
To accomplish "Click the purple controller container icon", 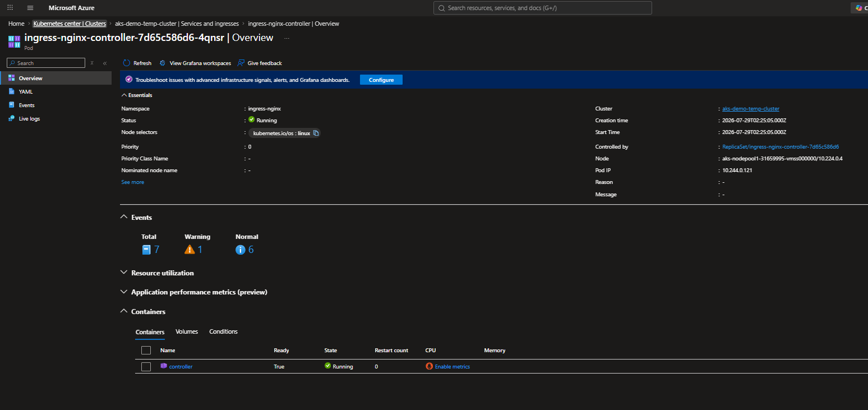I will [164, 366].
